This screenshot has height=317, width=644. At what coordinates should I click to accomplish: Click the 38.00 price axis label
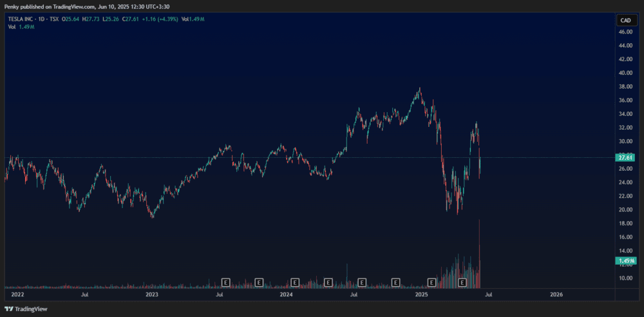coord(625,87)
